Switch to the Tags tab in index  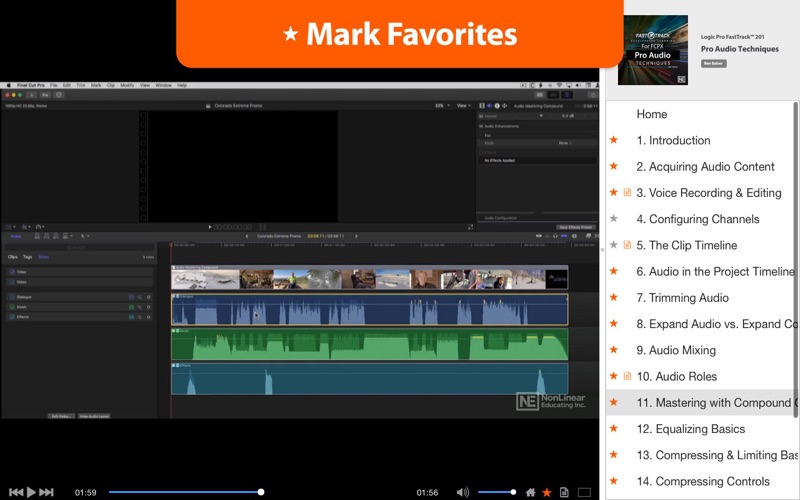pyautogui.click(x=28, y=257)
